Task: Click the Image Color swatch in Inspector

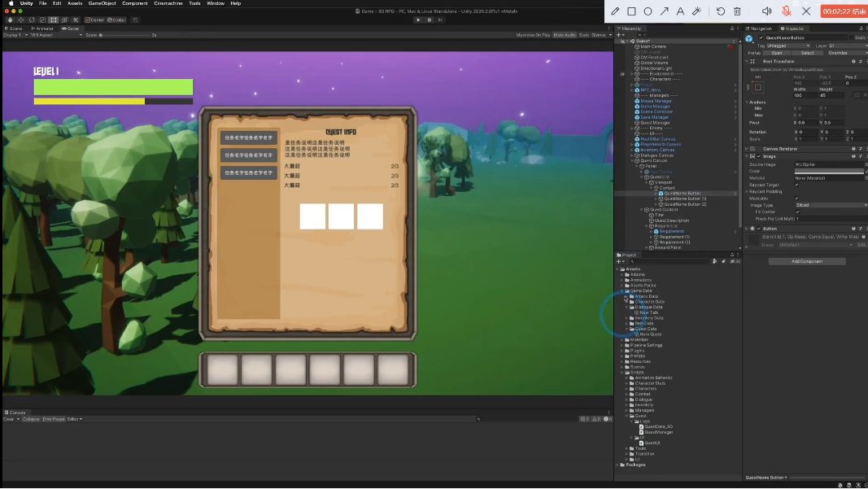Action: click(x=829, y=172)
